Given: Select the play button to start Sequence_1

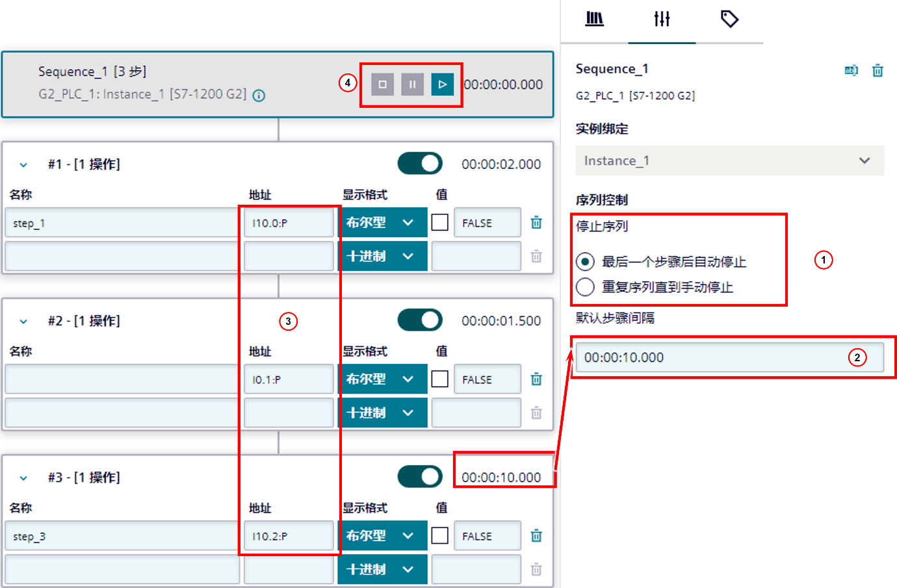Looking at the screenshot, I should pyautogui.click(x=443, y=84).
